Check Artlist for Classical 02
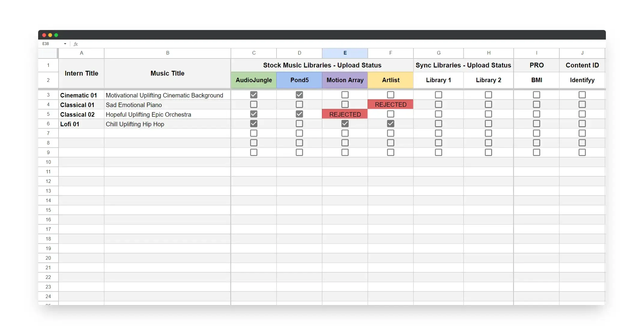 391,114
